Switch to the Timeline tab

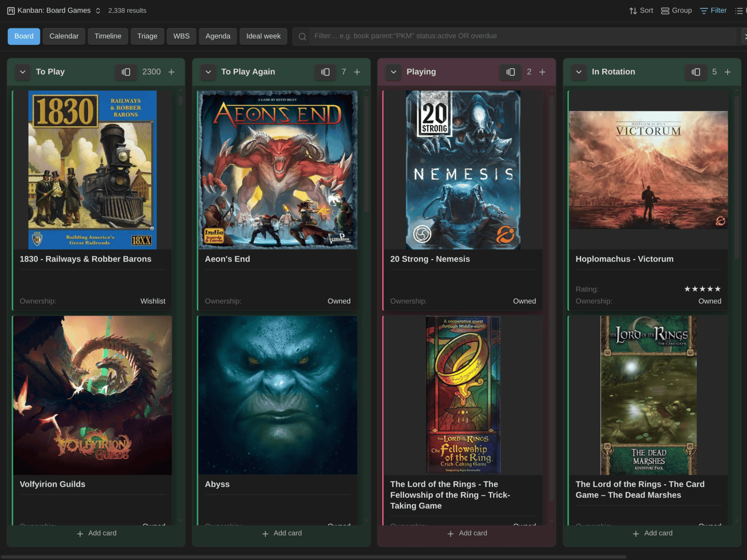pos(108,36)
